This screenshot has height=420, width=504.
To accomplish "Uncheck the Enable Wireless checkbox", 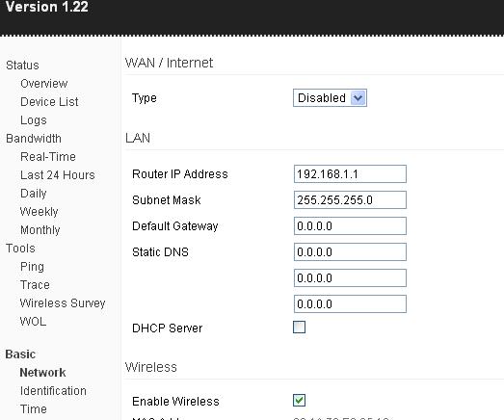I will click(x=300, y=401).
